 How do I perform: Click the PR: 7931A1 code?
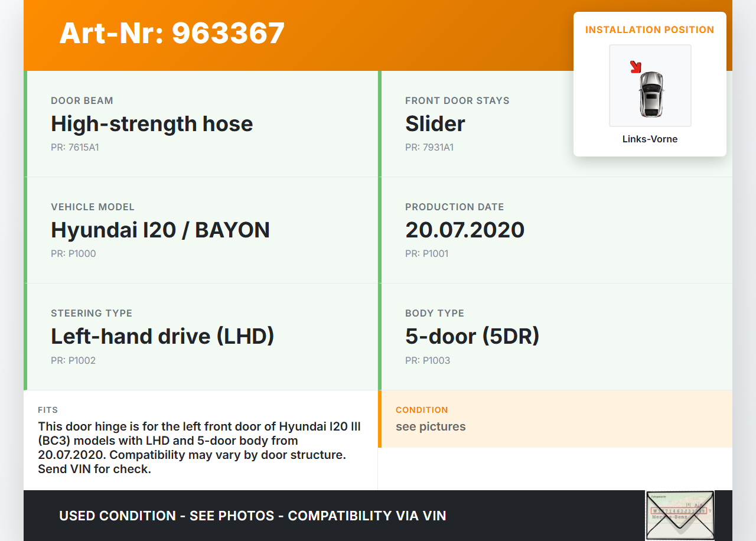pos(429,148)
